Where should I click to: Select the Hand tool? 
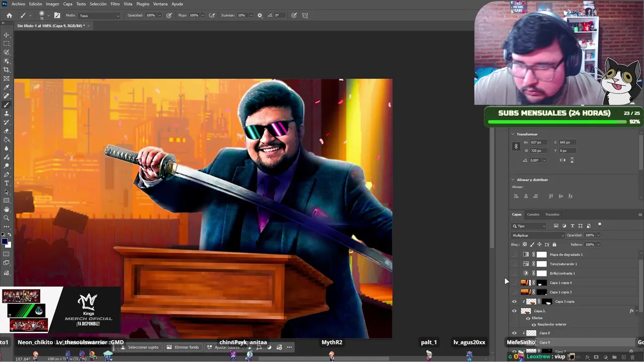coord(7,209)
